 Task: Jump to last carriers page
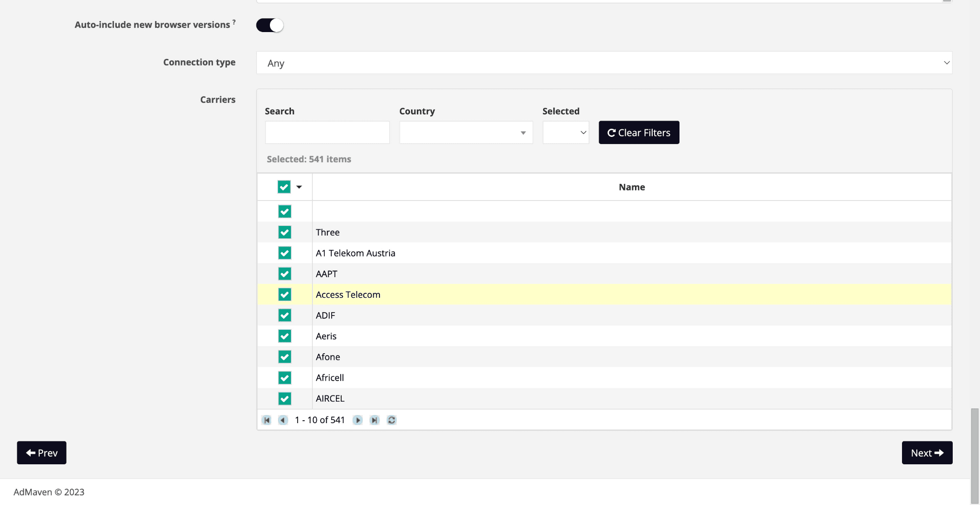[x=374, y=420]
